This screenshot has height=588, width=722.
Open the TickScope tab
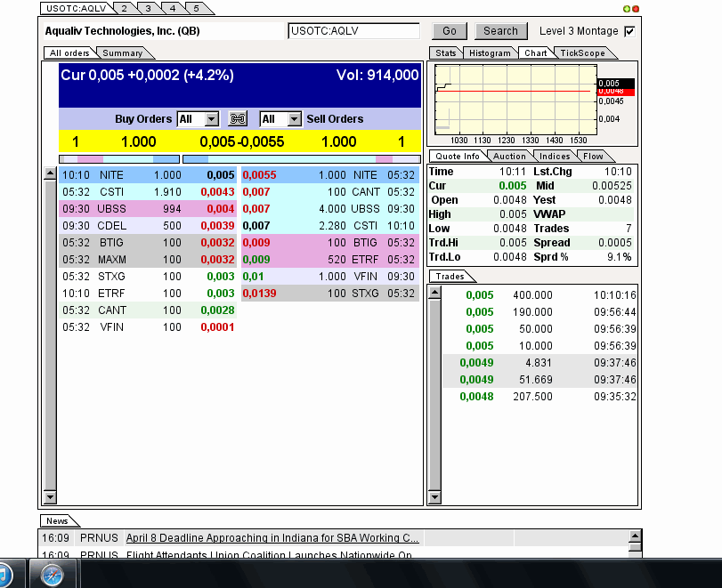[x=583, y=52]
